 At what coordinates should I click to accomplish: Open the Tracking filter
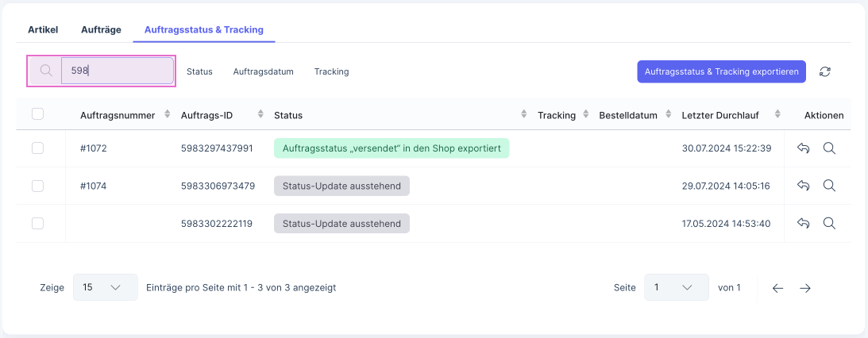click(331, 71)
